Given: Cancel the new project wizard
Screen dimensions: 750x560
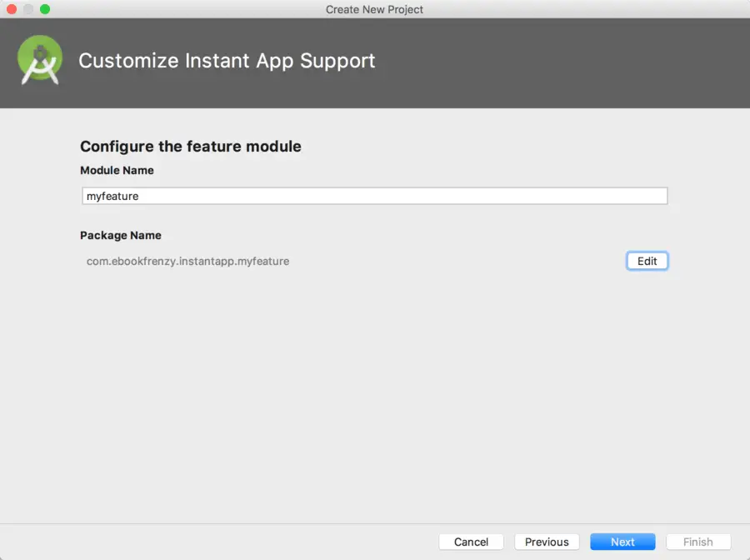Looking at the screenshot, I should click(x=471, y=542).
